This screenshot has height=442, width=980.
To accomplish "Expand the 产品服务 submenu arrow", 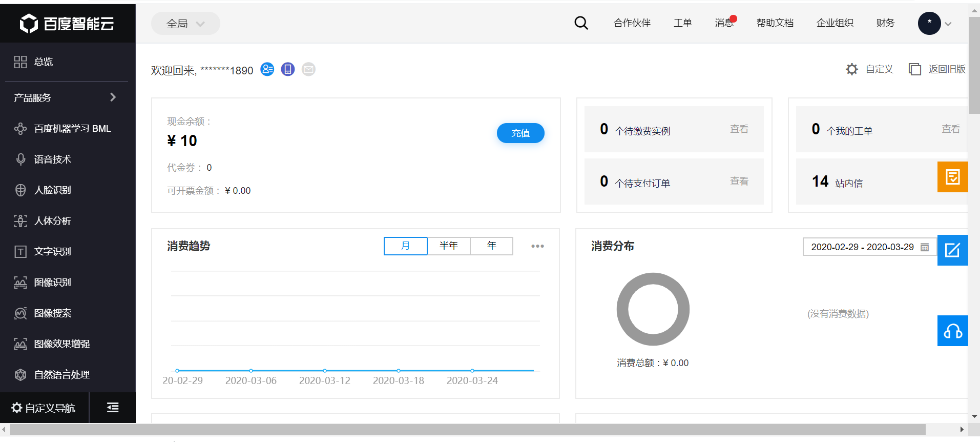I will pos(113,97).
